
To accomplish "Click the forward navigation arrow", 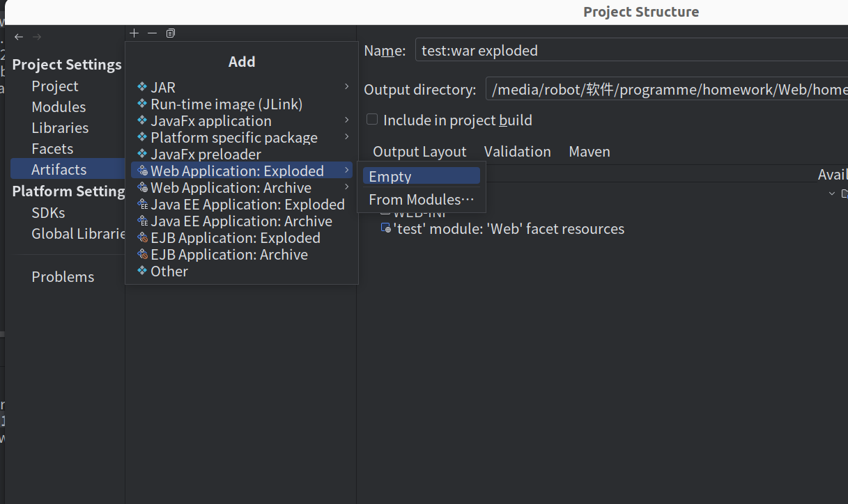I will (37, 37).
